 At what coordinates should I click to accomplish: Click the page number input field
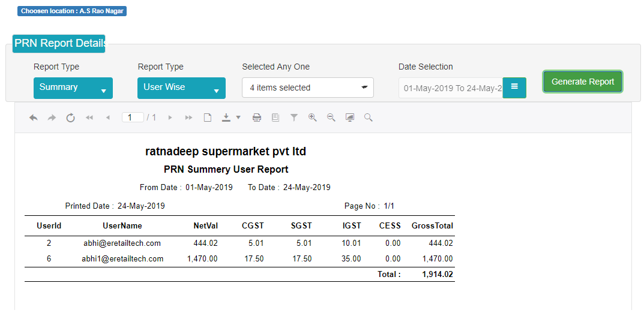click(133, 118)
